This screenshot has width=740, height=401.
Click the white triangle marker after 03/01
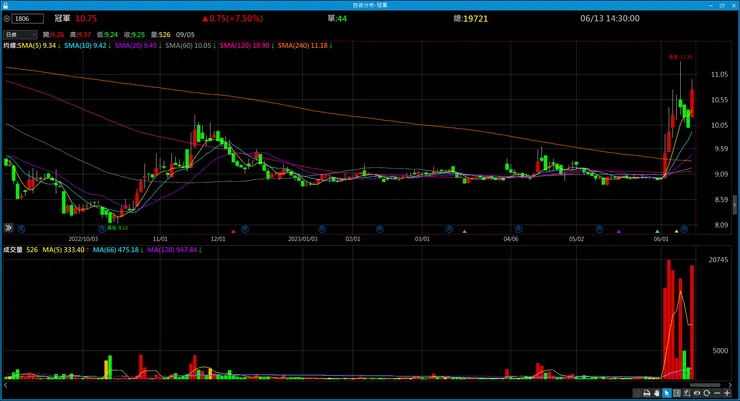(x=464, y=231)
